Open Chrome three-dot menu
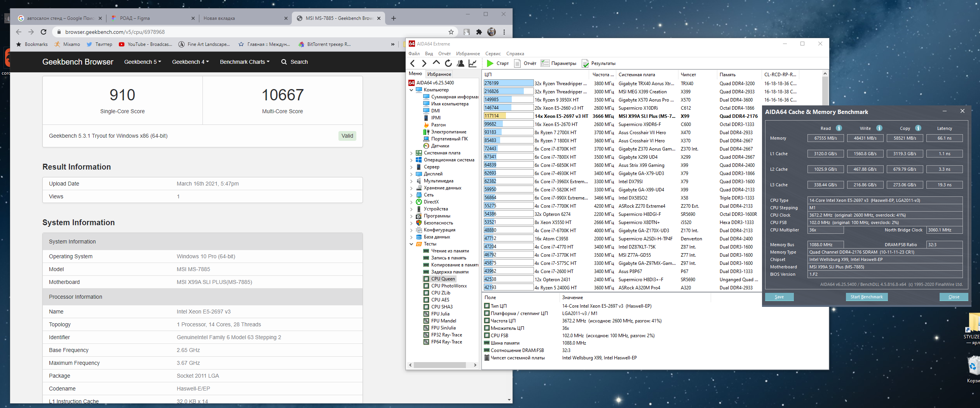This screenshot has width=980, height=408. [504, 32]
